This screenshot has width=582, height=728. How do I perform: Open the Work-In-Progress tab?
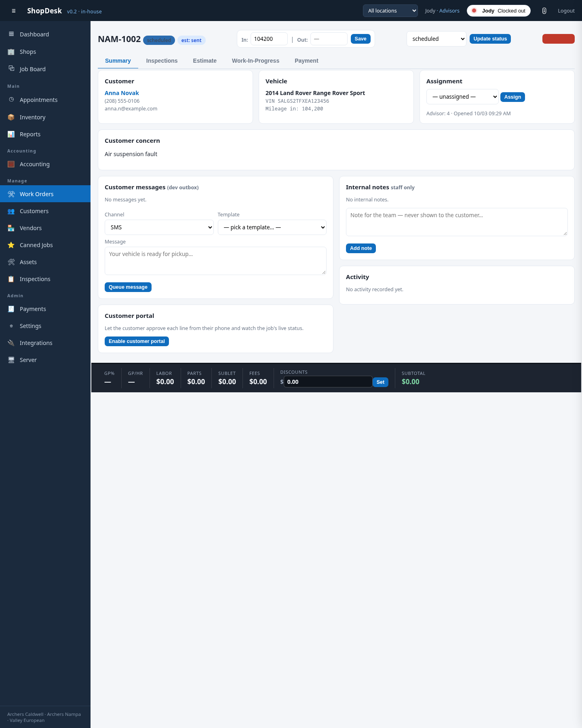[x=255, y=61]
